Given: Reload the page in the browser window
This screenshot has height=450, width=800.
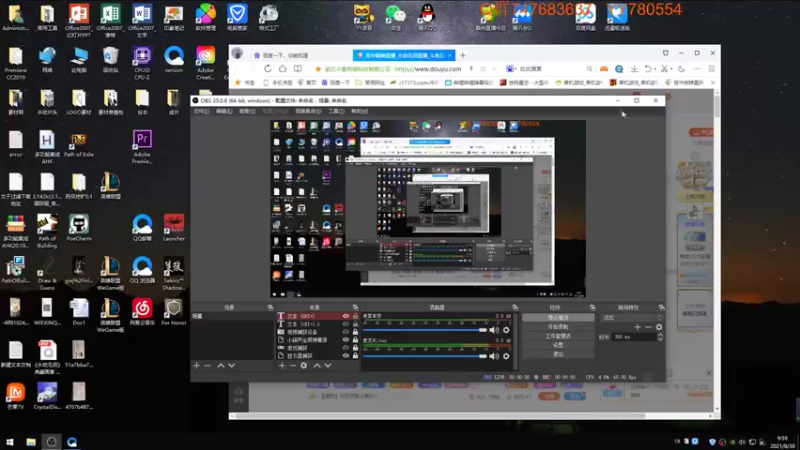Looking at the screenshot, I should point(267,69).
